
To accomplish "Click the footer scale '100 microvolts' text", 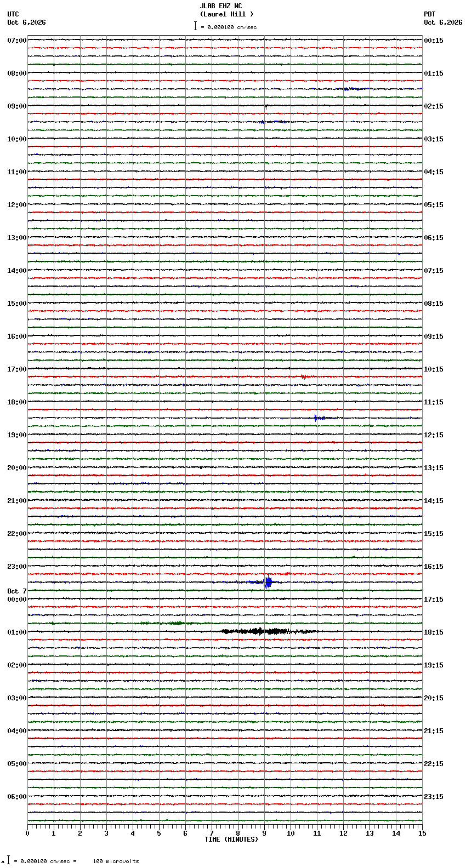I will (116, 861).
